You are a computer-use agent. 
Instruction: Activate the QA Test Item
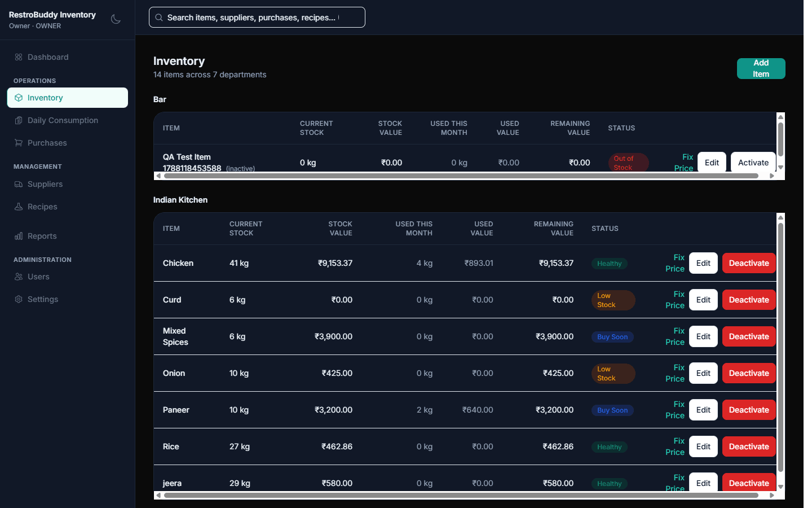(x=753, y=163)
